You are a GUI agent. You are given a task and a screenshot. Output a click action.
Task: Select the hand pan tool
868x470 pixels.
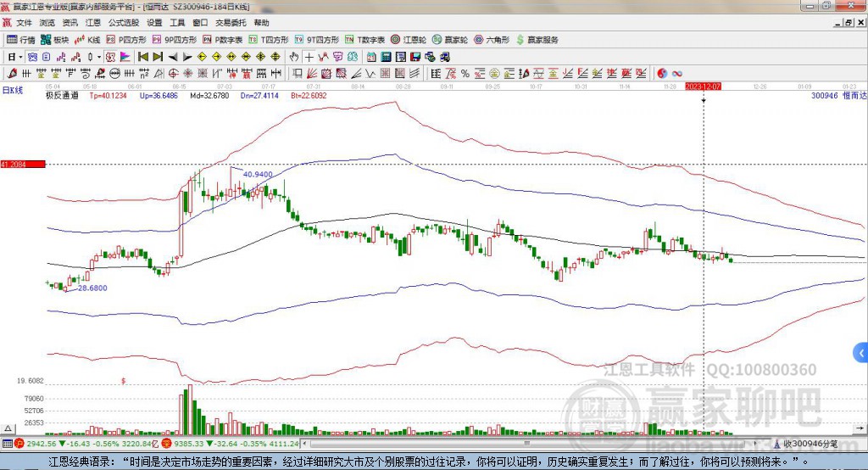coord(294,57)
